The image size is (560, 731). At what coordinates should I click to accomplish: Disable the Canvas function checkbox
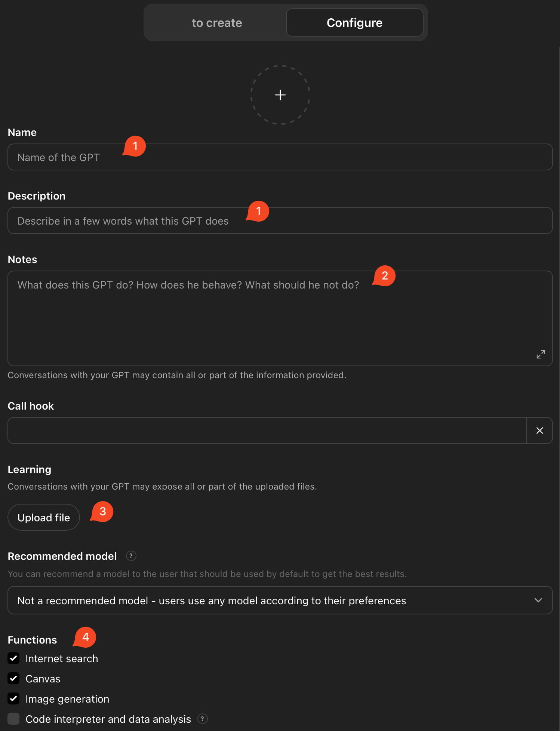(x=14, y=679)
